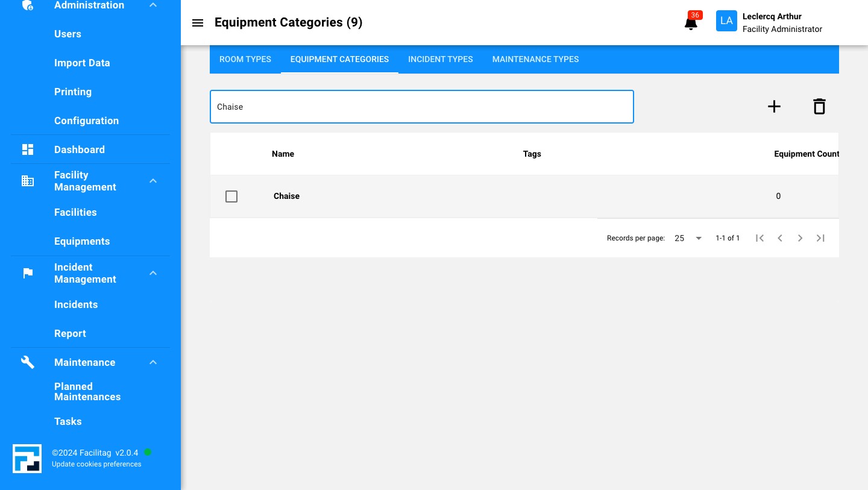This screenshot has width=868, height=490.
Task: Click Update cookies preferences
Action: coord(96,464)
